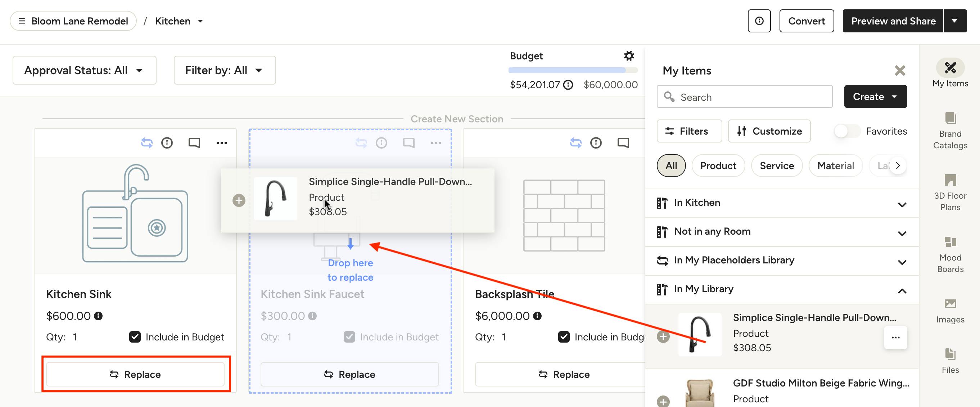Open the comment icon on the Kitchen Sink card
The image size is (980, 407).
pyautogui.click(x=194, y=143)
